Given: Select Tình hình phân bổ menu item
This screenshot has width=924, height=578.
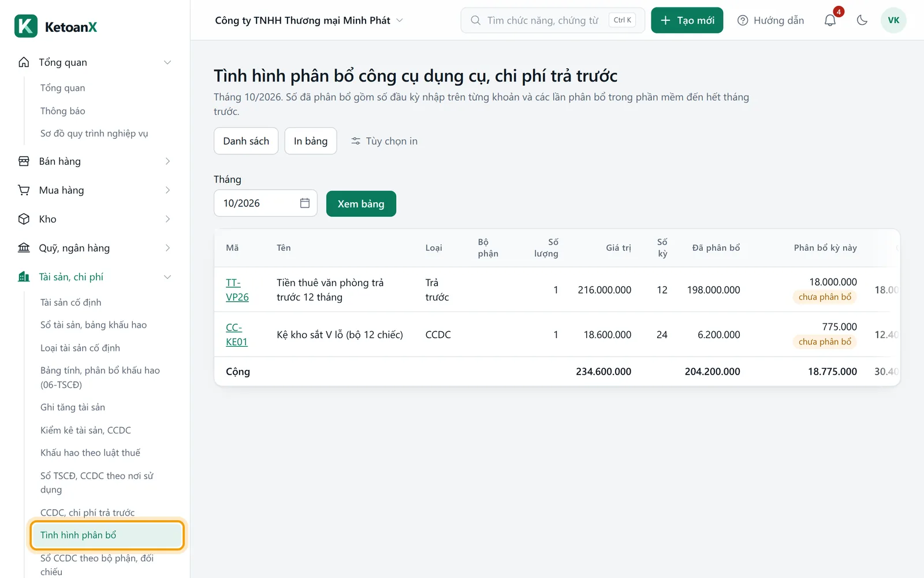Looking at the screenshot, I should [x=107, y=535].
